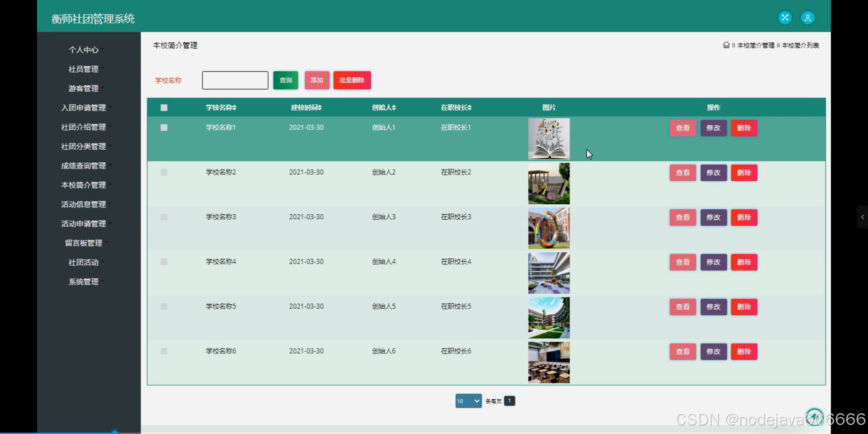Click the home icon in breadcrumb
This screenshot has width=868, height=434.
[726, 45]
